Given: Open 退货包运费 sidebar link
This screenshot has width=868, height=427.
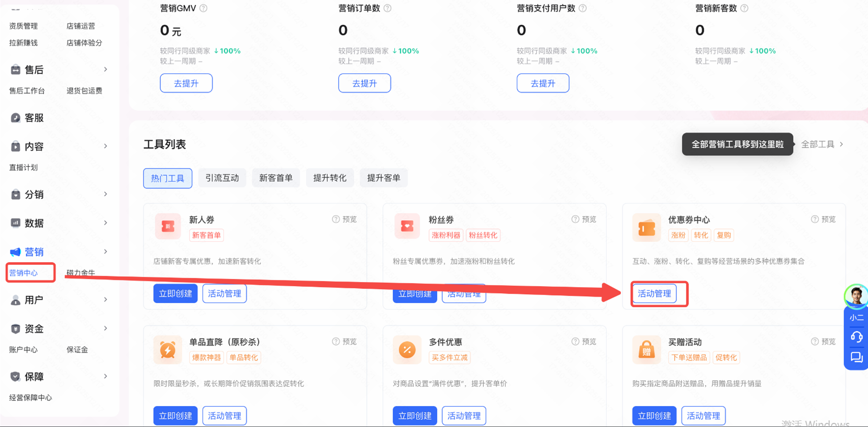Looking at the screenshot, I should click(x=84, y=91).
